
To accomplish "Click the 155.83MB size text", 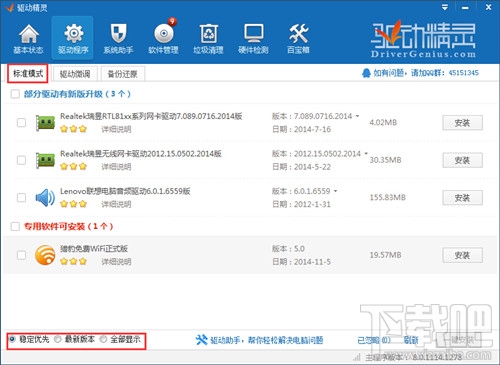I will pos(387,197).
